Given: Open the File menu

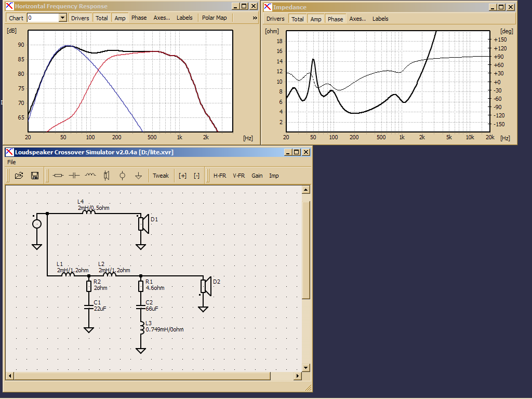Looking at the screenshot, I should tap(11, 162).
